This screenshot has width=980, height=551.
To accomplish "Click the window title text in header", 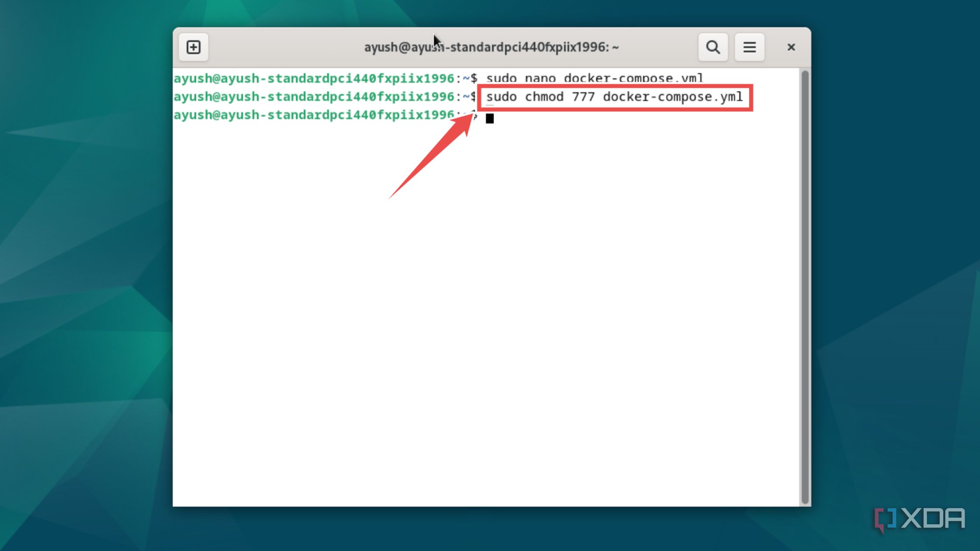I will click(491, 47).
